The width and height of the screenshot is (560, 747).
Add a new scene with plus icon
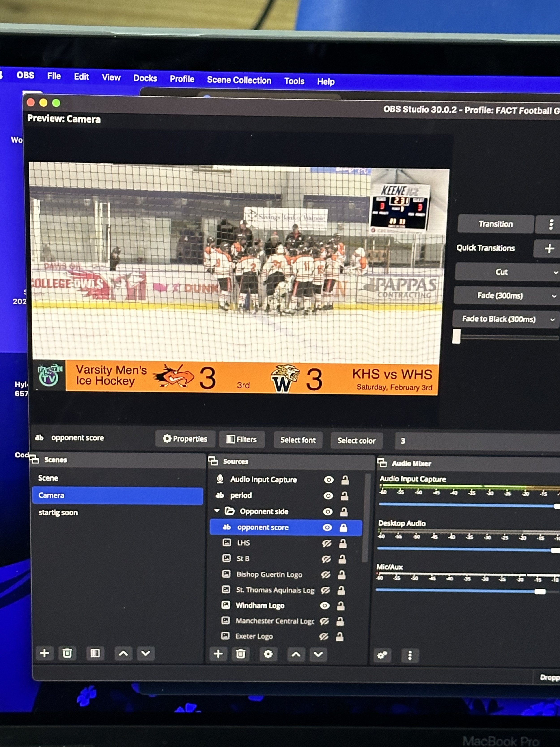pyautogui.click(x=45, y=653)
